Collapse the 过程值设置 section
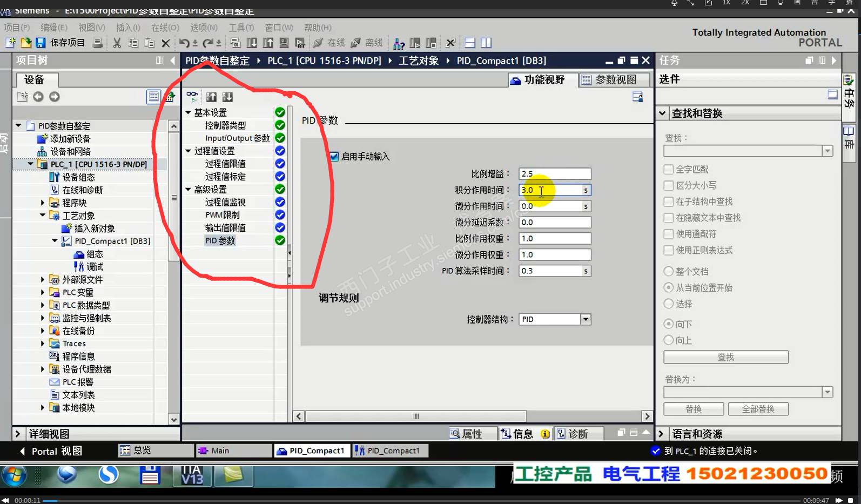The image size is (861, 504). tap(188, 151)
